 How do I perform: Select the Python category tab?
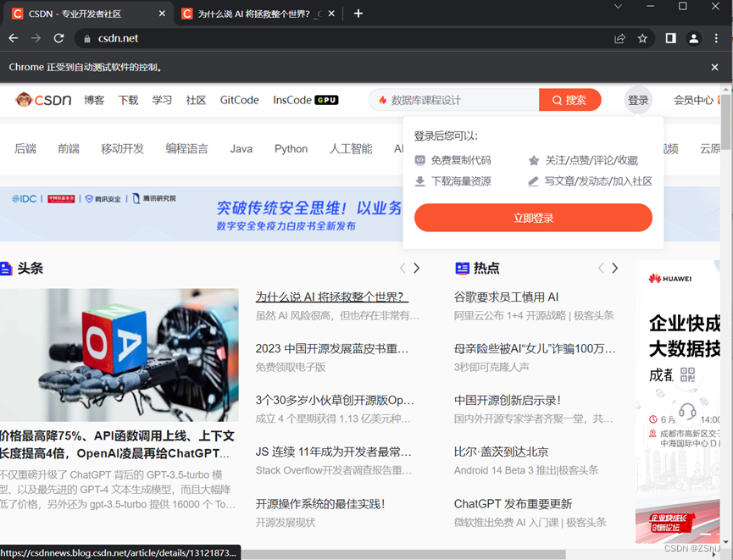click(291, 148)
